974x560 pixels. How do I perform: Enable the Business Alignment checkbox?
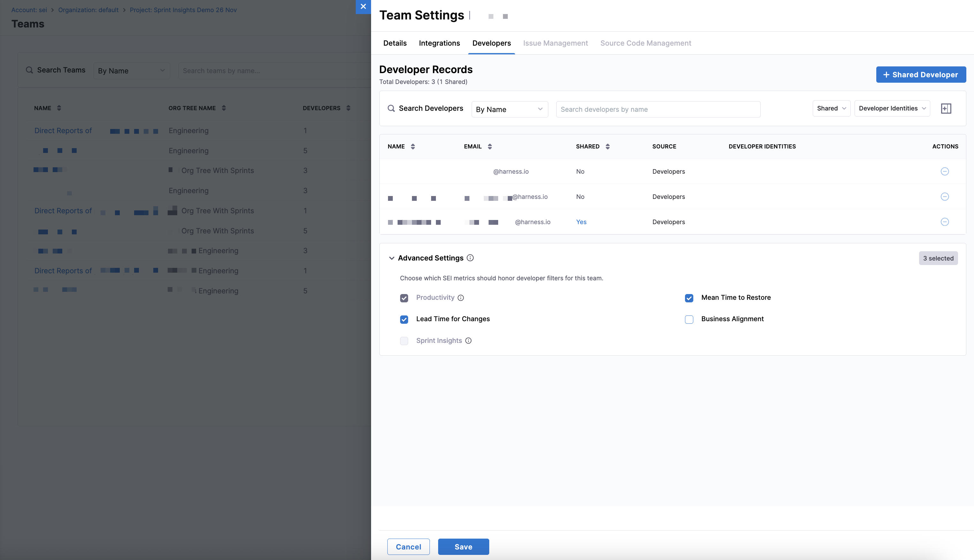click(x=689, y=320)
